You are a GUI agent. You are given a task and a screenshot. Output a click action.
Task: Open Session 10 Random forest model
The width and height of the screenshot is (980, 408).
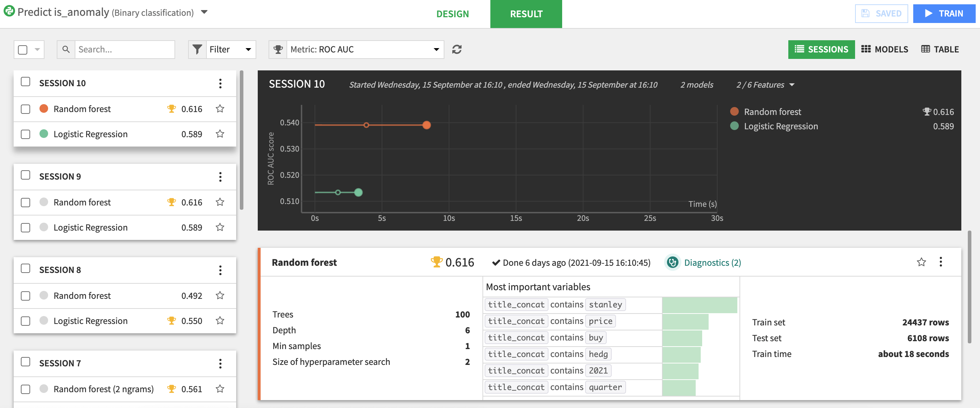(x=82, y=109)
